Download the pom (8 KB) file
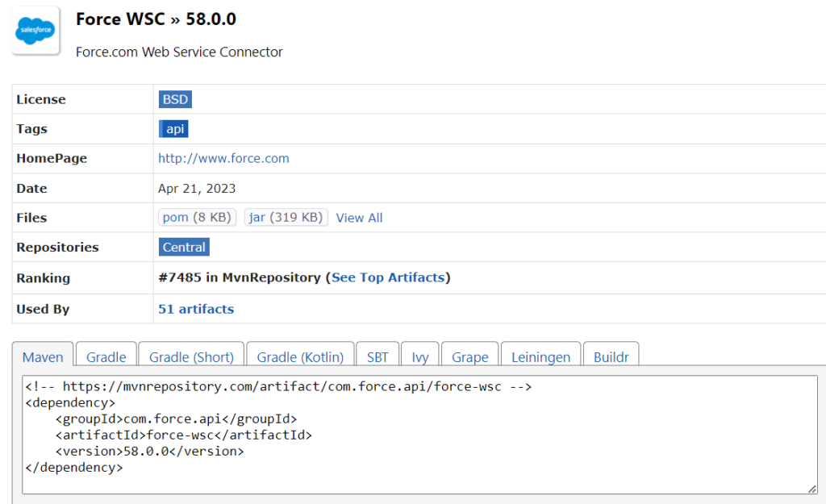Screen dimensions: 826x504 pyautogui.click(x=197, y=218)
